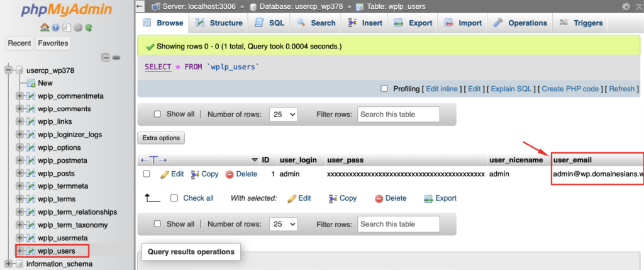Click the Extra options button
Screen dimensions: 644x270
click(x=161, y=138)
